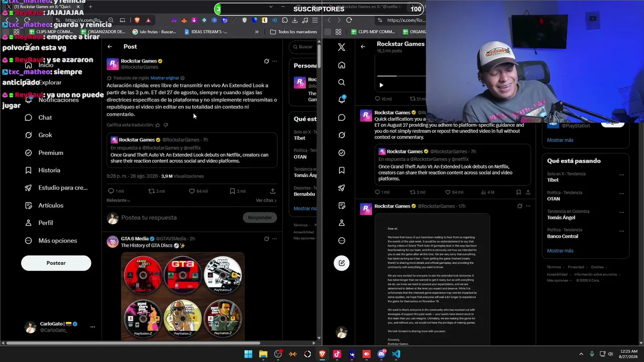The image size is (644, 362).
Task: Open the "Relevante" reply sort dropdown
Action: (118, 200)
